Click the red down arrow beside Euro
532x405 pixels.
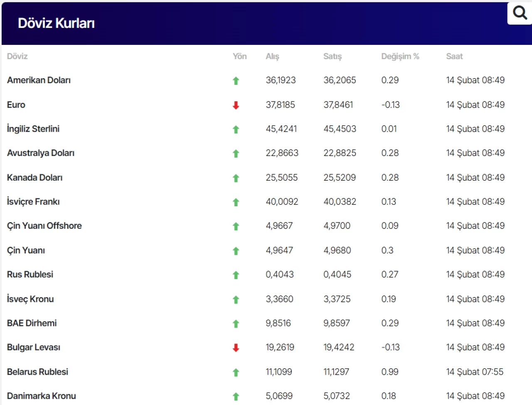coord(236,105)
